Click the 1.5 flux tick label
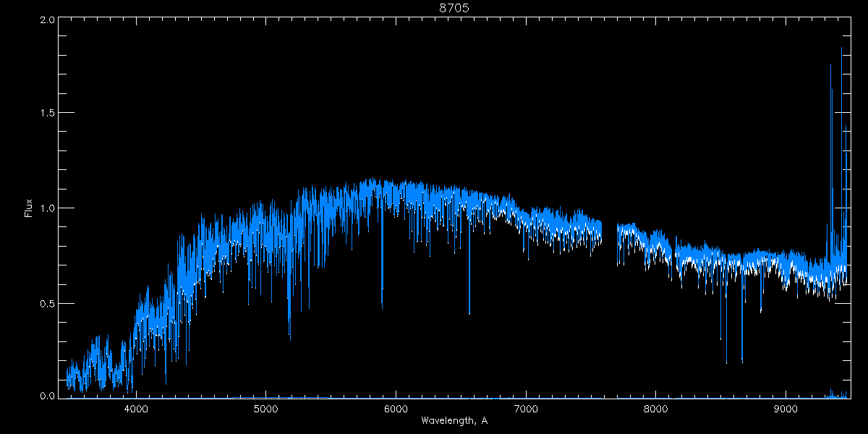Viewport: 868px width, 434px height. click(x=48, y=113)
